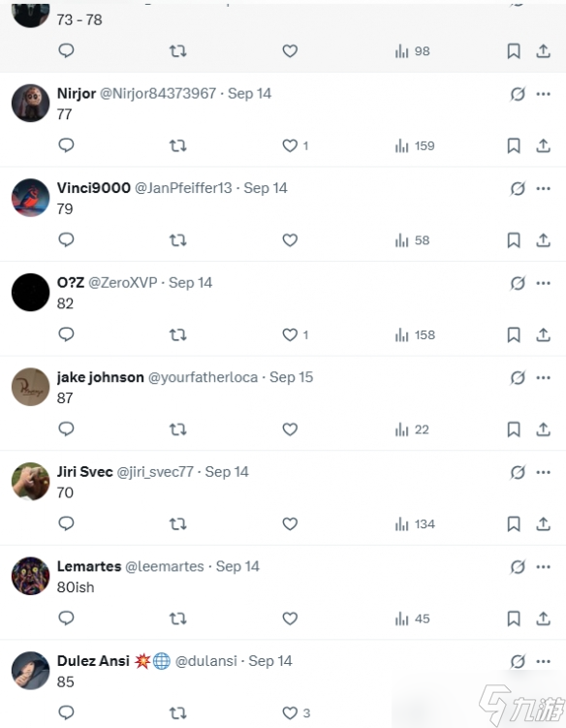Image resolution: width=566 pixels, height=728 pixels.
Task: Click Grok icon on O?Z tweet
Action: click(518, 283)
